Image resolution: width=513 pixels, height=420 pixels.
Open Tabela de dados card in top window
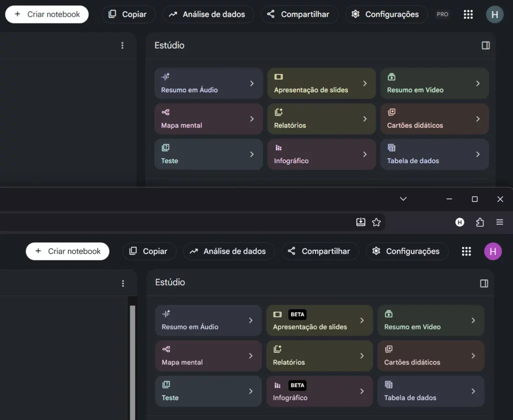tap(434, 154)
